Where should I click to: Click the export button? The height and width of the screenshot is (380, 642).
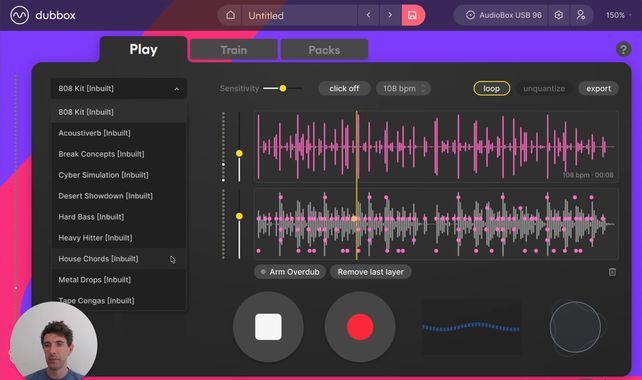tap(598, 88)
